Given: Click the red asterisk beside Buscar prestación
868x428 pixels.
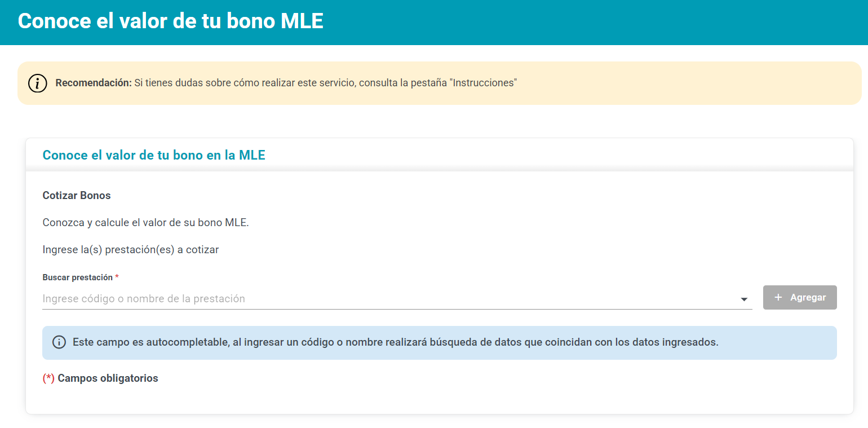Looking at the screenshot, I should coord(117,277).
